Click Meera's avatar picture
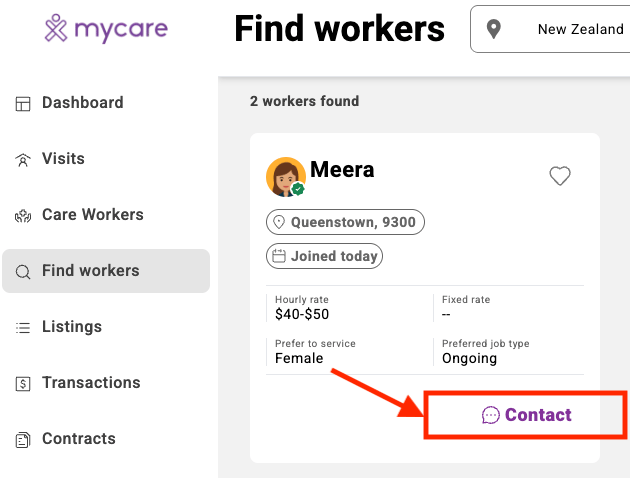Screen dimensions: 630x478 coord(285,177)
